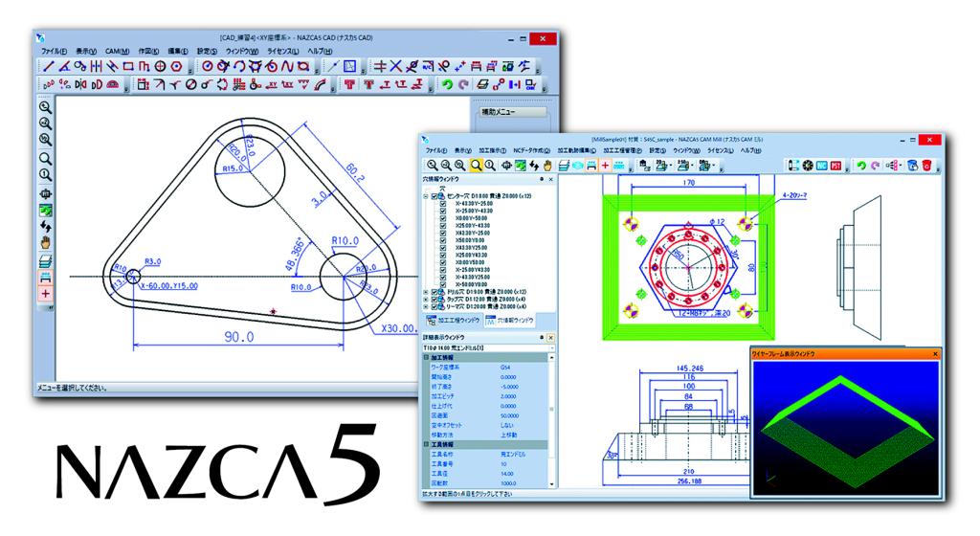Open the 作図(K) menu in CAD window
This screenshot has width=980, height=536.
[x=148, y=51]
